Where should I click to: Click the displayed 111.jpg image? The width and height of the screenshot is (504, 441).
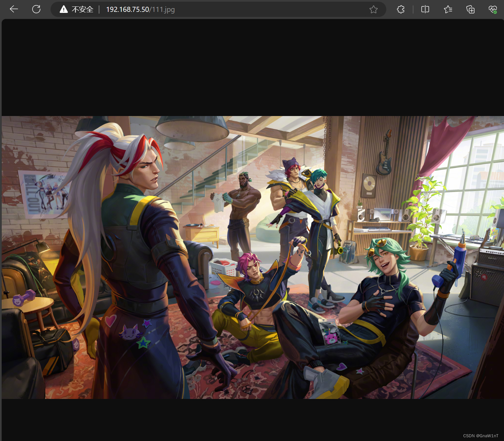pos(253,257)
